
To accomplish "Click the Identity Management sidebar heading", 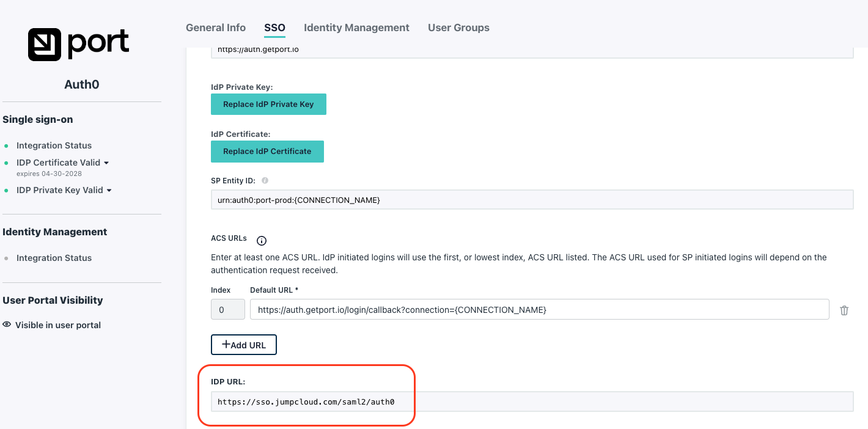I will [55, 232].
